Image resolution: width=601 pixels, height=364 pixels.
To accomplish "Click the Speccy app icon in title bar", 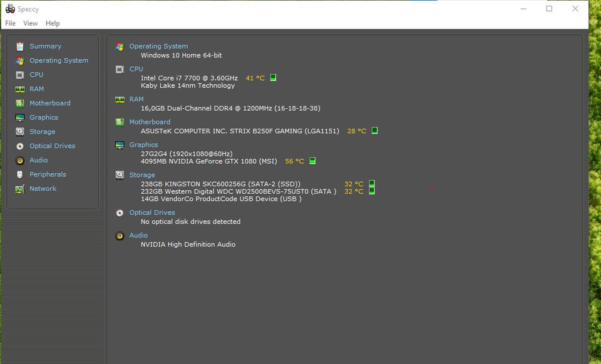I will point(10,9).
